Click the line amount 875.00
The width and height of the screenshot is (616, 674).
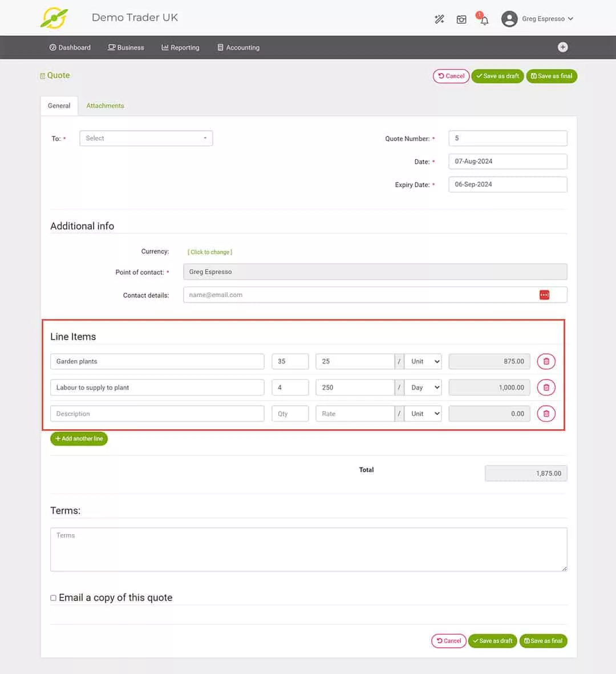(489, 361)
